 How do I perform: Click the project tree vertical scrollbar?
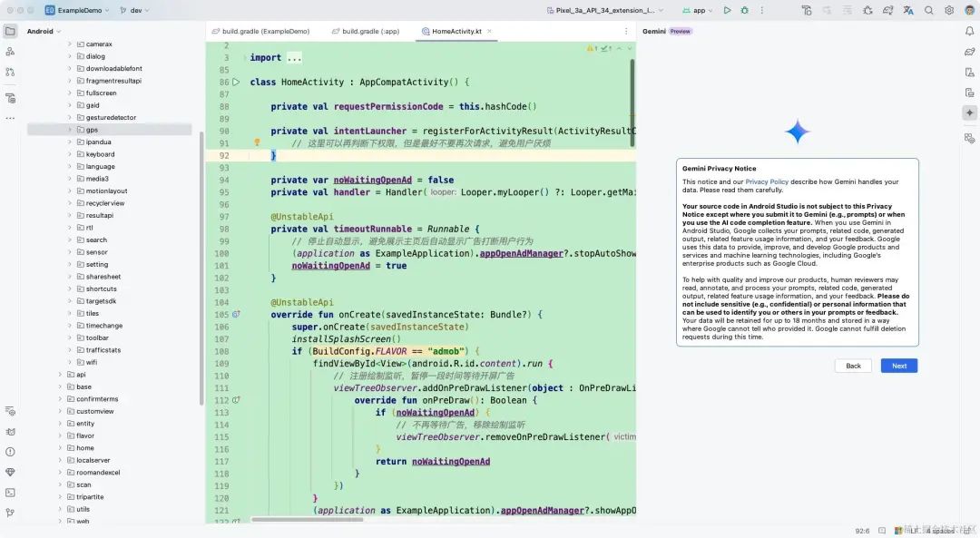coord(201,269)
